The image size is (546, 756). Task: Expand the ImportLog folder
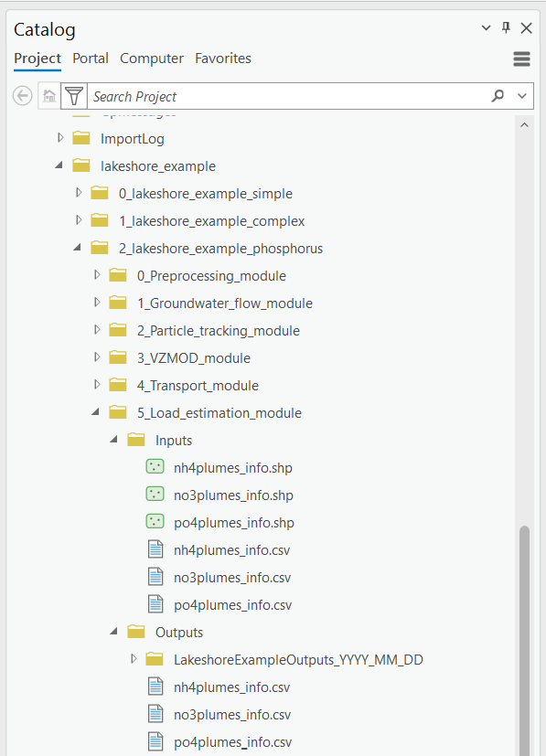pos(60,138)
